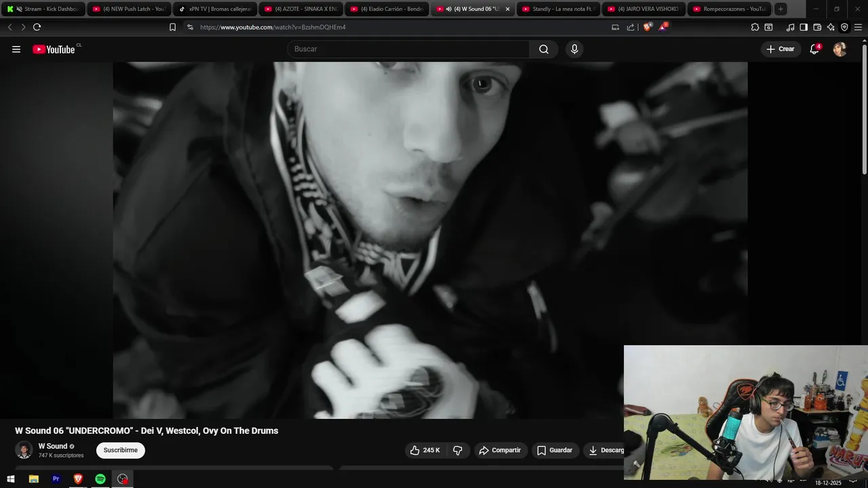Image resolution: width=868 pixels, height=488 pixels.
Task: Click the Guardar button
Action: [x=555, y=450]
